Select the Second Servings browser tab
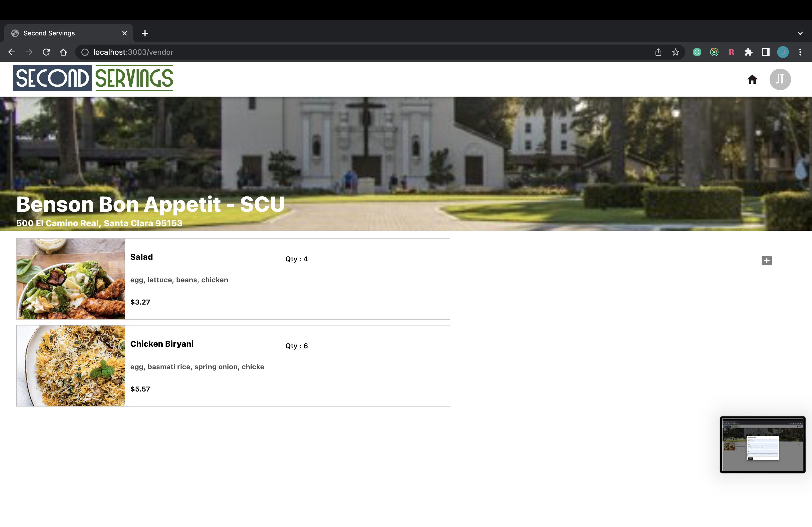812x527 pixels. [x=65, y=33]
